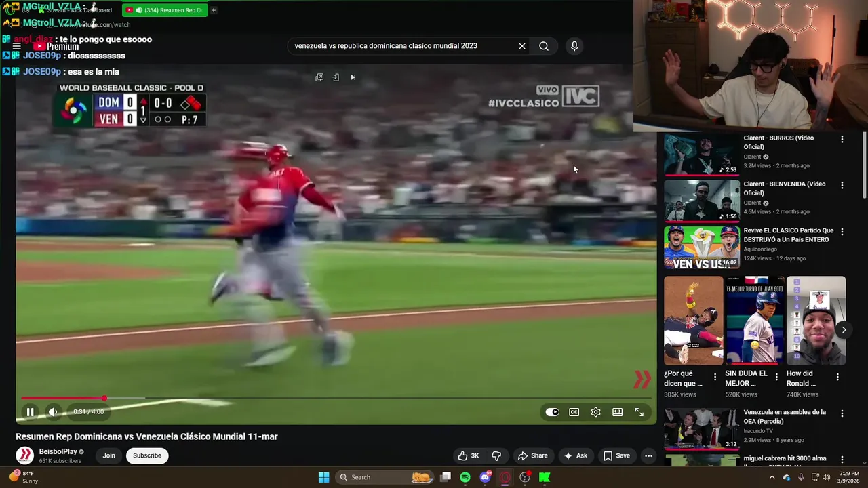Click the YouTube search magnifier button

[x=544, y=46]
